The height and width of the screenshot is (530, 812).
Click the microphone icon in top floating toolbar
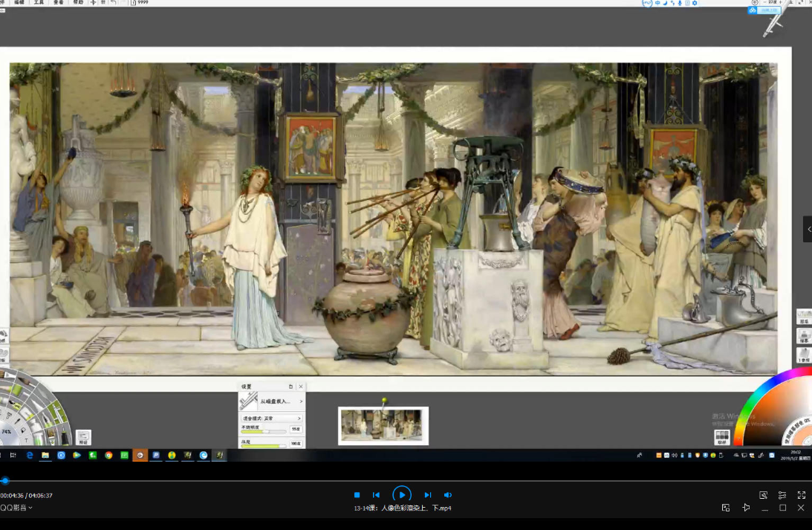coord(680,3)
